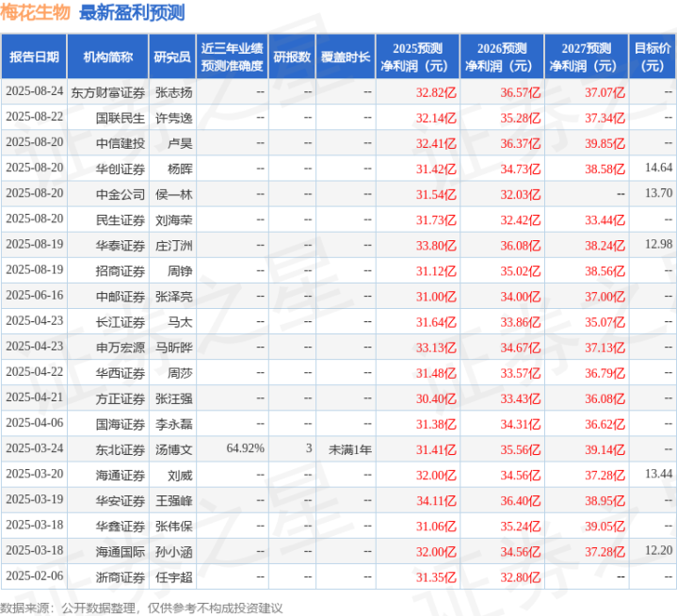The width and height of the screenshot is (677, 616).
Task: Click the 34.11亿 forecast from 华安证券
Action: coord(436,500)
